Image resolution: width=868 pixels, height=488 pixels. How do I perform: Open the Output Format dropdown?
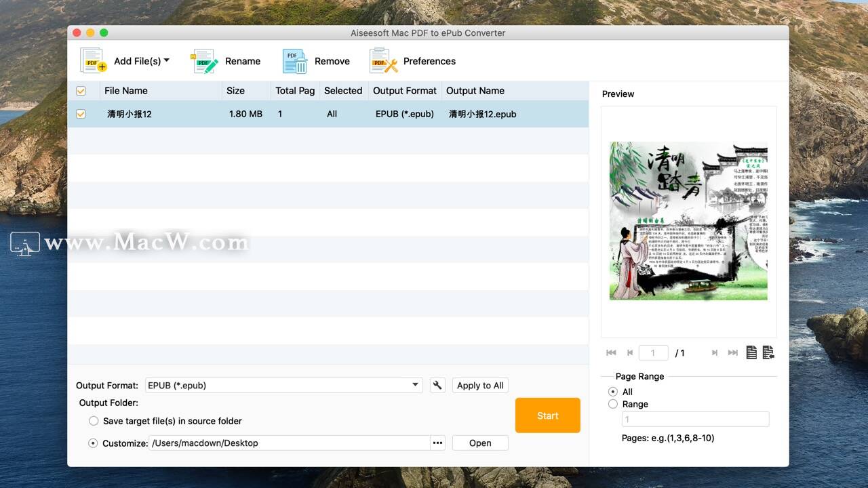[283, 385]
